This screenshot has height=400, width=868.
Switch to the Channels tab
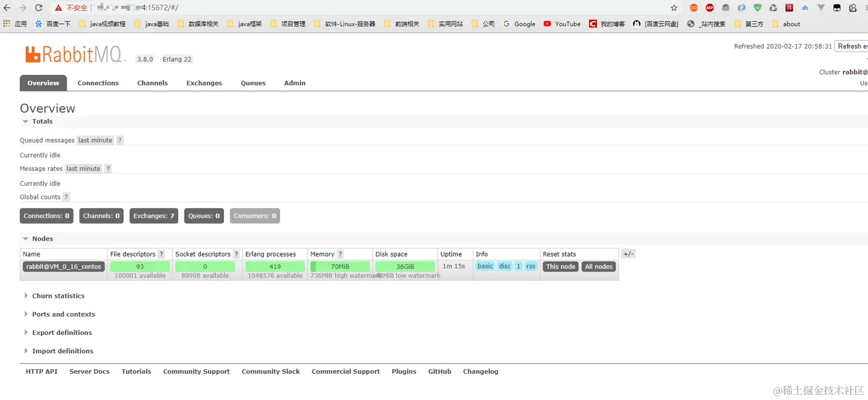pyautogui.click(x=152, y=83)
